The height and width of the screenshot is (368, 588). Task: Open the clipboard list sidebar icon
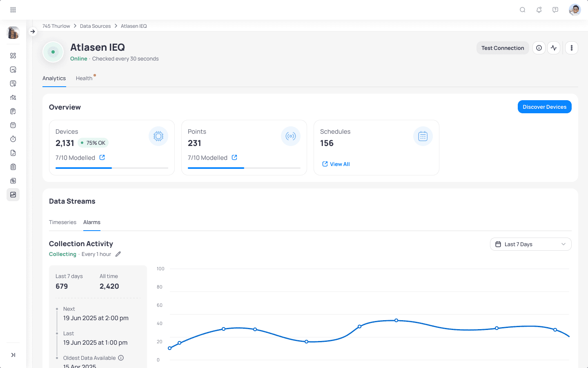(x=13, y=167)
